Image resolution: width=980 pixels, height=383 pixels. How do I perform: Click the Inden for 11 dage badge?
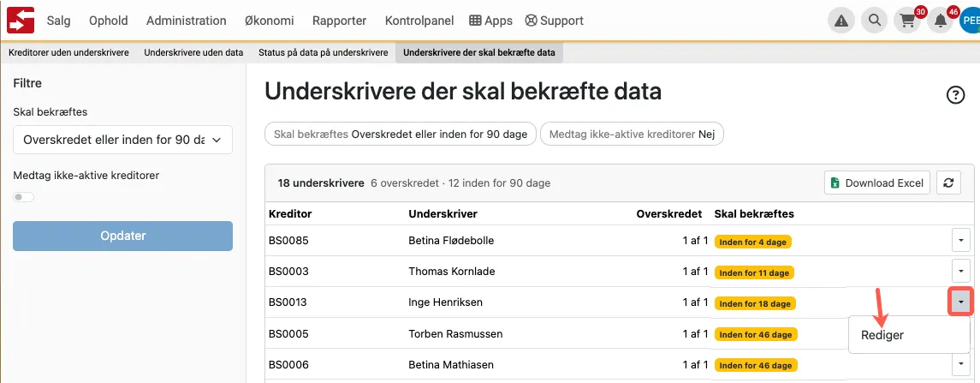[755, 272]
